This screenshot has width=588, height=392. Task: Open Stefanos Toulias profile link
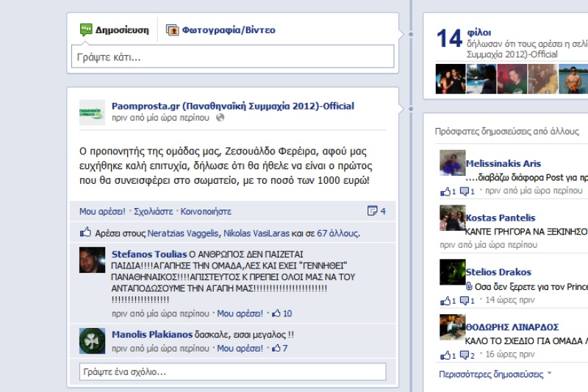(149, 254)
